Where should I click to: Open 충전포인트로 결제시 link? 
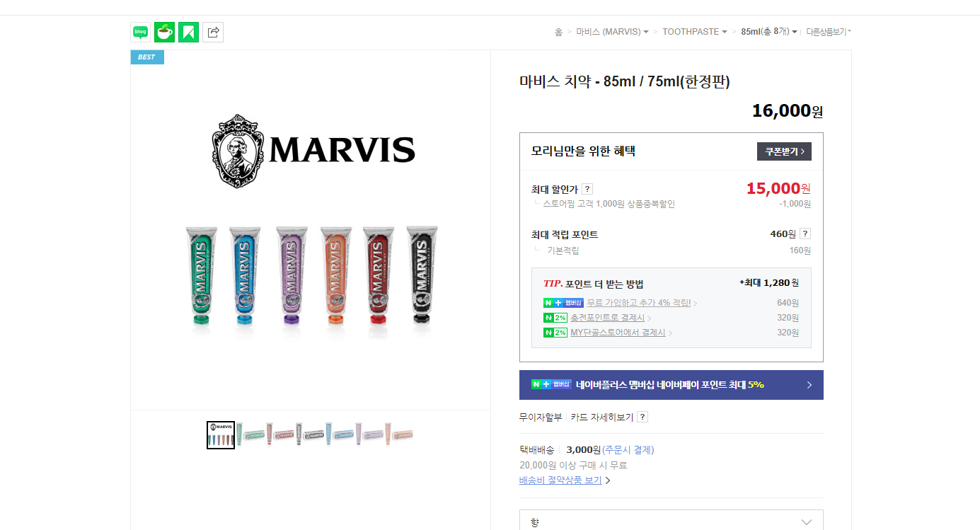coord(608,318)
